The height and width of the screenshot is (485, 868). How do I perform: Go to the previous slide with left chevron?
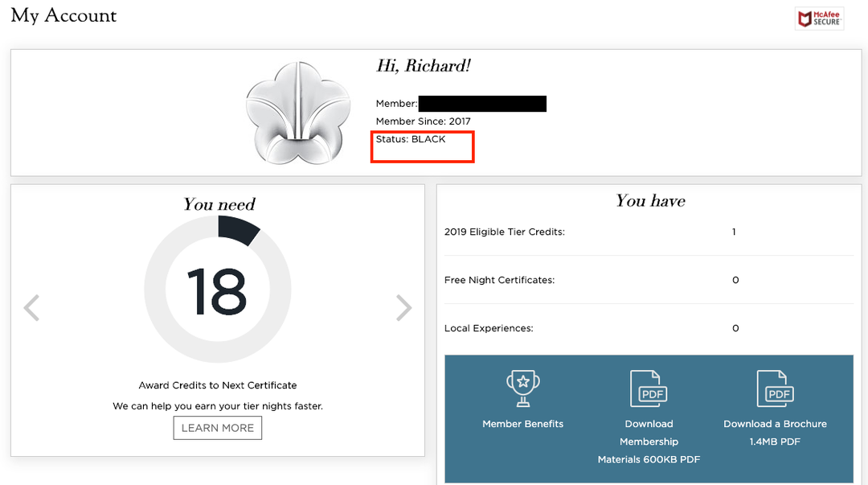[x=31, y=307]
